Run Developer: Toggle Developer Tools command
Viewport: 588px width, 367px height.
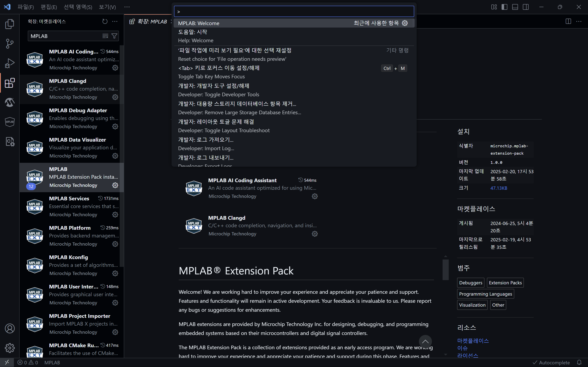[294, 90]
